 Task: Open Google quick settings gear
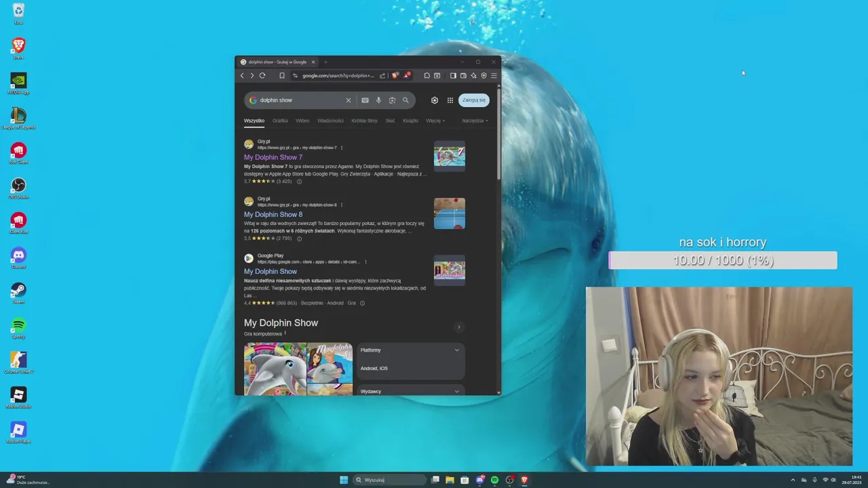435,100
